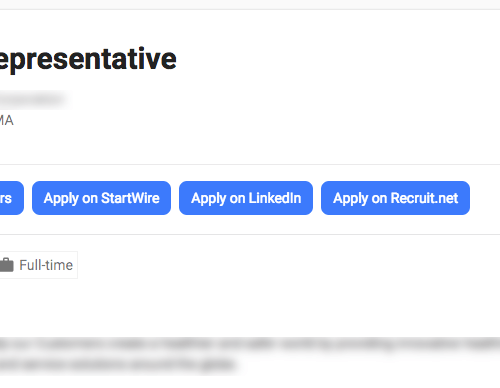The image size is (500, 388).
Task: Click the divider line above the apply buttons
Action: pos(250,164)
